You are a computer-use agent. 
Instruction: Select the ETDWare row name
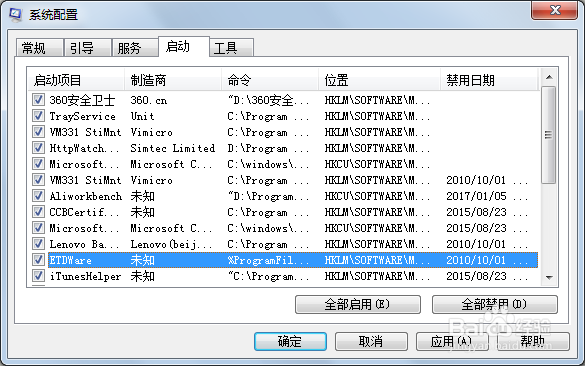point(70,260)
